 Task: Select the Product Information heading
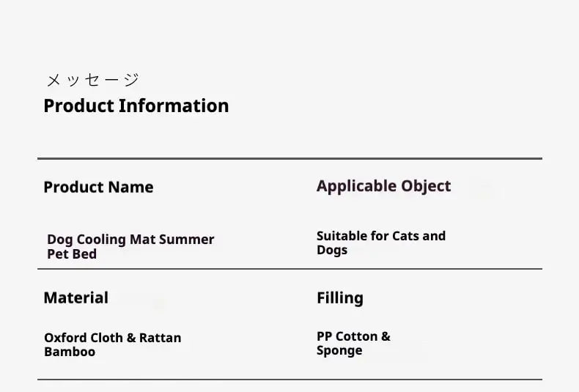pos(136,106)
